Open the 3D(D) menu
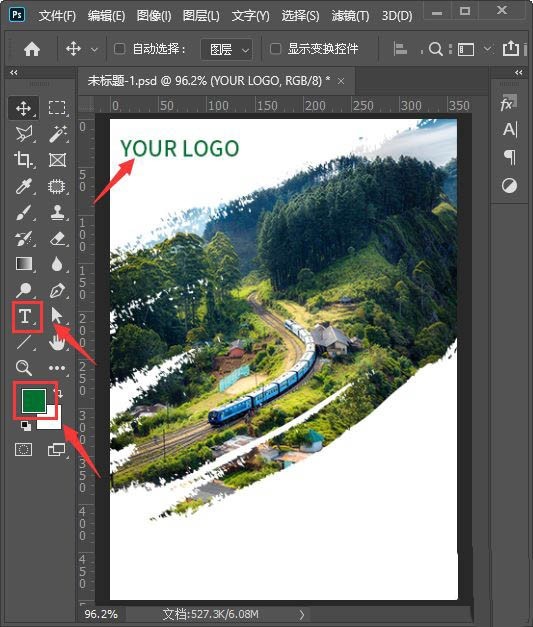Viewport: 533px width, 627px height. [397, 16]
